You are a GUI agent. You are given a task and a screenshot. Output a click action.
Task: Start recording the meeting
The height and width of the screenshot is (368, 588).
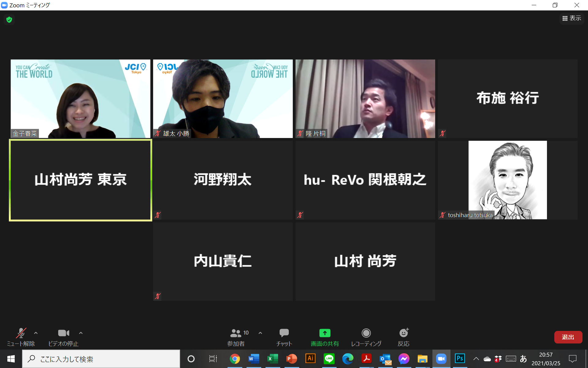[366, 337]
